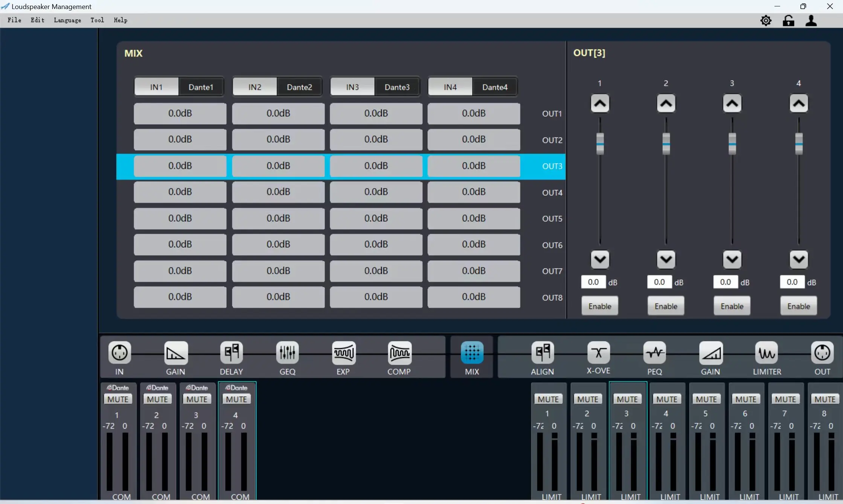Open the input GAIN module icon
Screen dimensions: 843x504
(176, 353)
